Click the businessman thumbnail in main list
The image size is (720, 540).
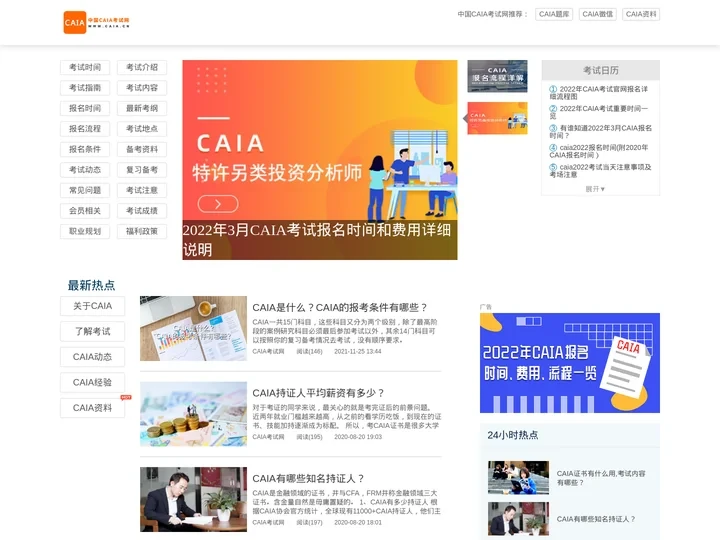pos(193,500)
